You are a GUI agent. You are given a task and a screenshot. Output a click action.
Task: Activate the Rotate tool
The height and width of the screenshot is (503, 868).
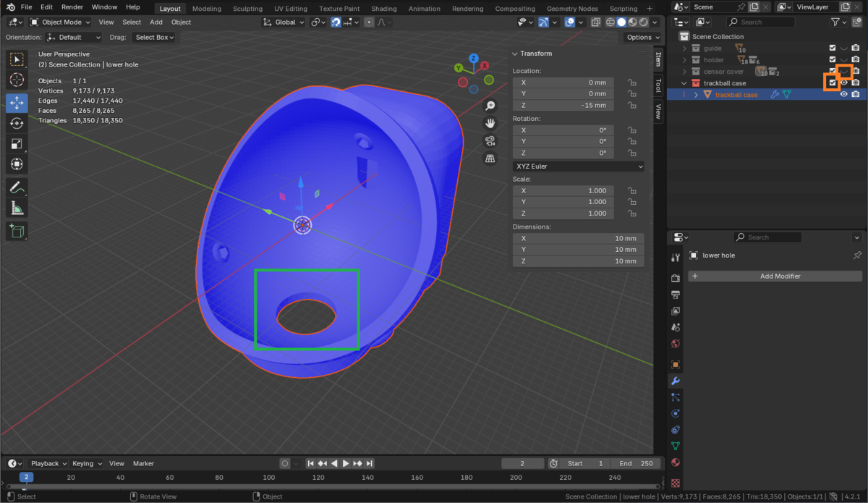coord(17,124)
